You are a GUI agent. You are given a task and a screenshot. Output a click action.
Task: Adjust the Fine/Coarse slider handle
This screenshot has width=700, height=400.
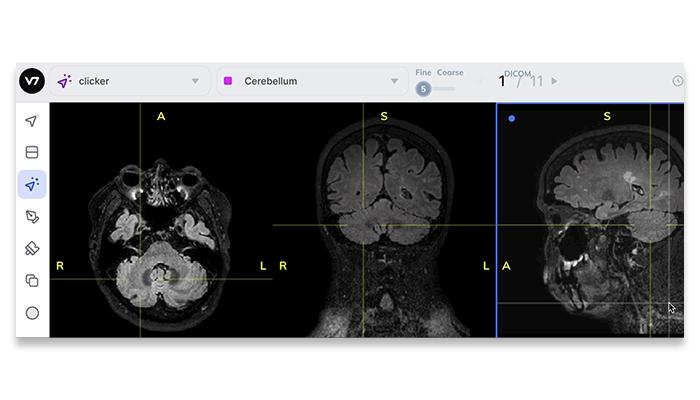coord(423,89)
